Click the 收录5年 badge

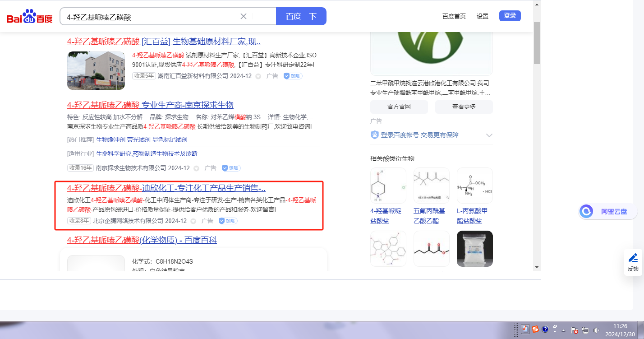pyautogui.click(x=144, y=76)
